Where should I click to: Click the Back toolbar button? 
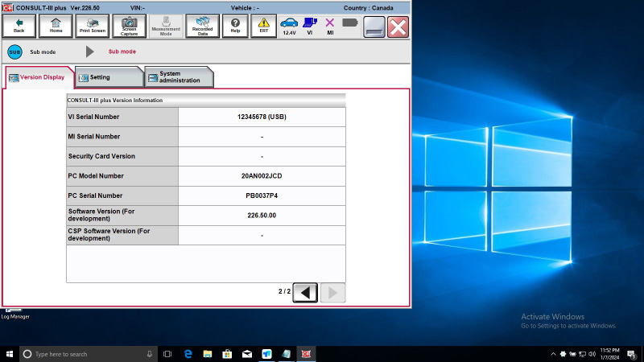coord(19,27)
